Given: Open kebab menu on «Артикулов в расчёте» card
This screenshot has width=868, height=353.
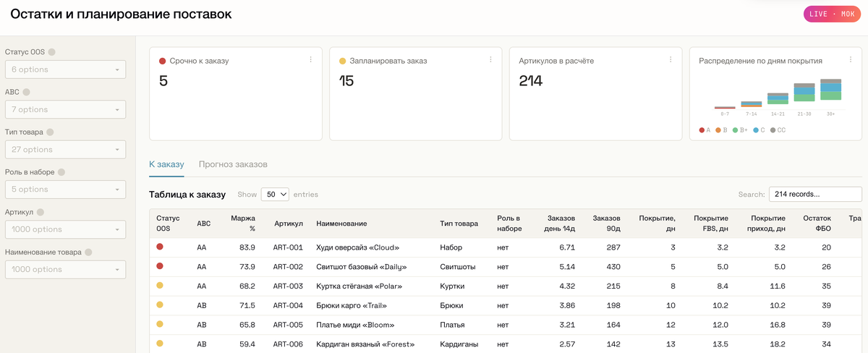Looking at the screenshot, I should coord(671,60).
